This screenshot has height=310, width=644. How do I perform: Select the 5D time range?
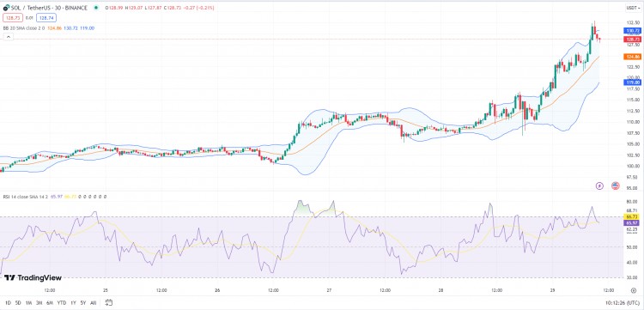pyautogui.click(x=18, y=302)
